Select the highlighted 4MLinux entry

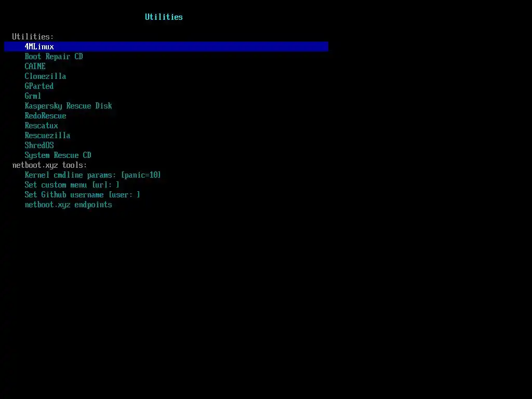(166, 46)
